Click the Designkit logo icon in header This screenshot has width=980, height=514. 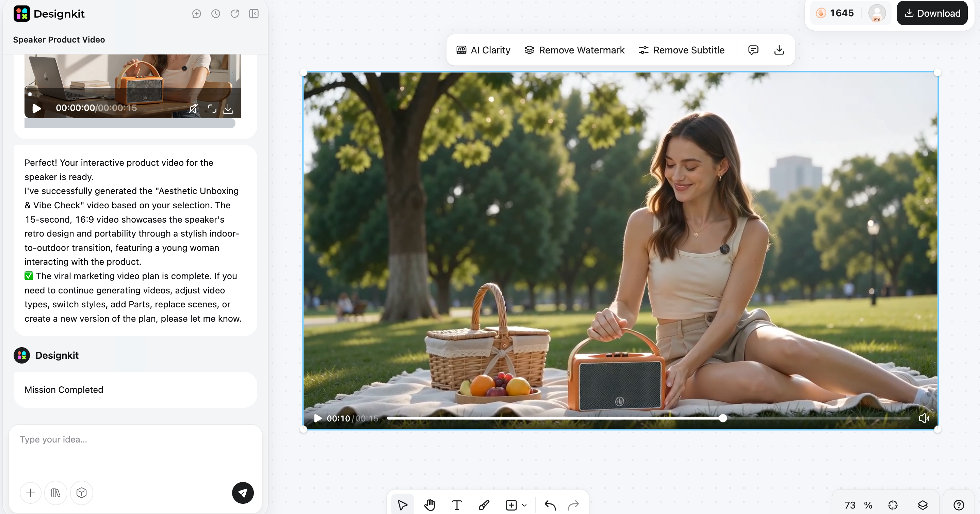coord(22,14)
